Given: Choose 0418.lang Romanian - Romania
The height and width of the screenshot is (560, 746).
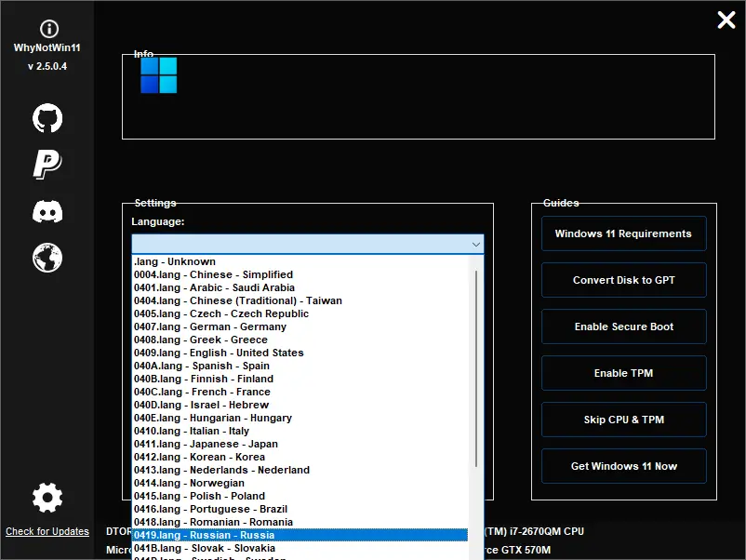Looking at the screenshot, I should pyautogui.click(x=300, y=522).
